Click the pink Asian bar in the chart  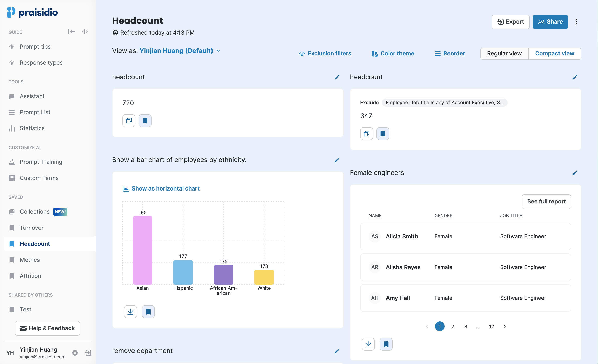(x=142, y=250)
